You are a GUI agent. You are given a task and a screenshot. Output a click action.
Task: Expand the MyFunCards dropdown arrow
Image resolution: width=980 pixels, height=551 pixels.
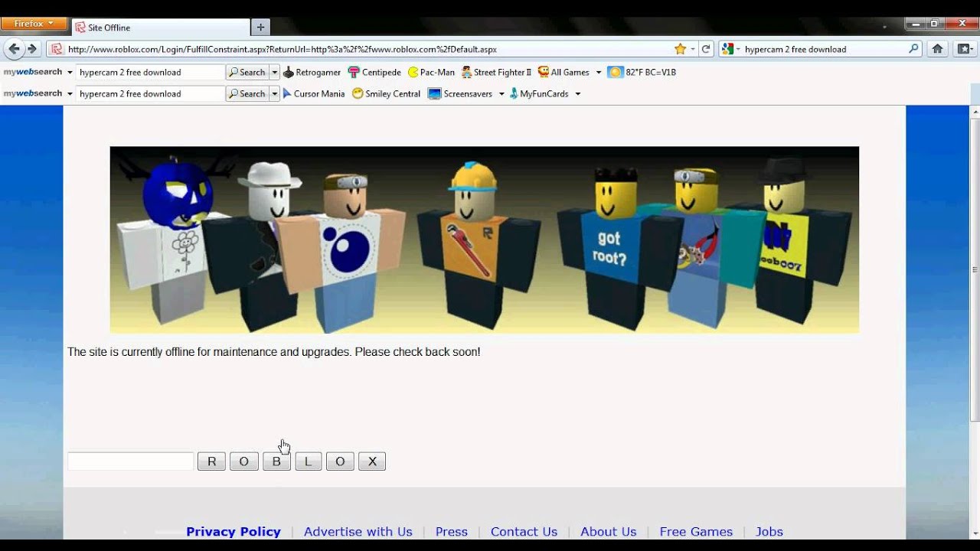coord(577,94)
